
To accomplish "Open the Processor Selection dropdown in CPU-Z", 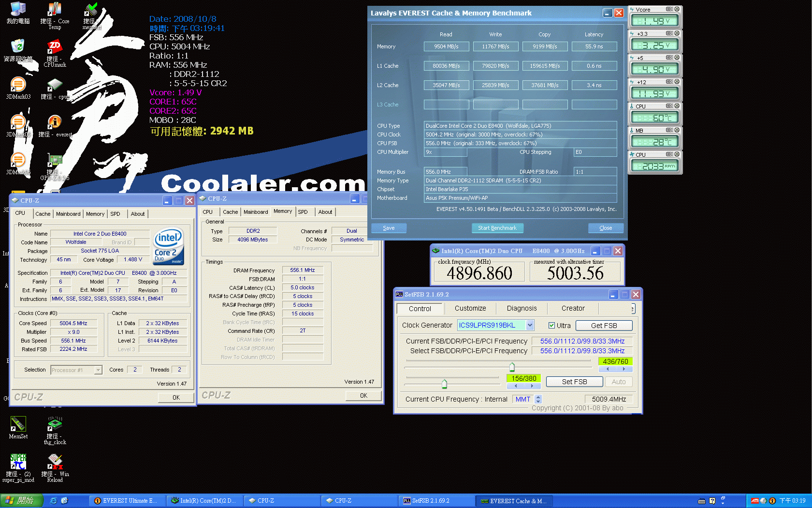I will pos(98,370).
